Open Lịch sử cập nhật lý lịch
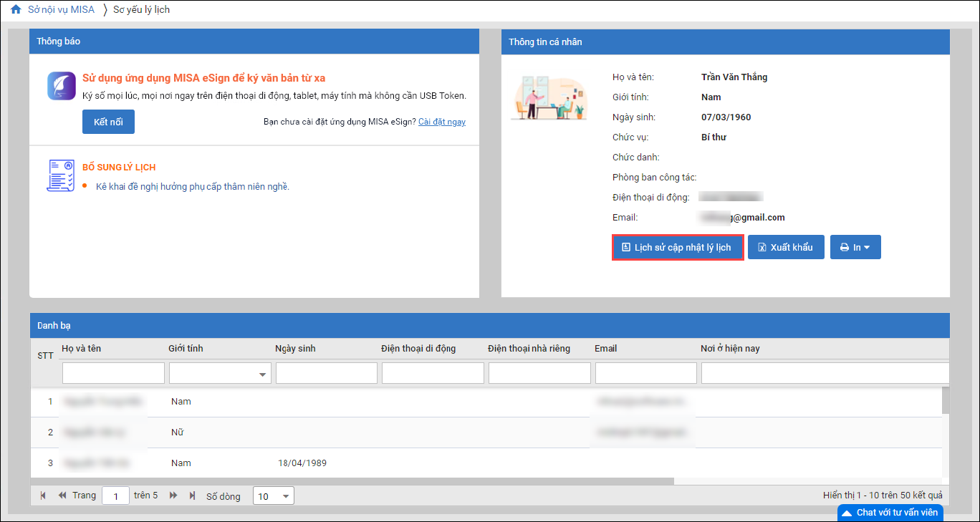Viewport: 980px width, 522px height. point(677,247)
